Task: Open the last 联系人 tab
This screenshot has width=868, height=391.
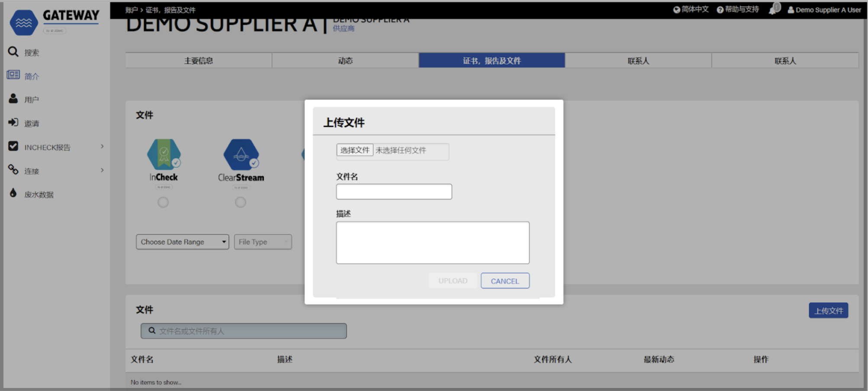Action: pos(785,61)
